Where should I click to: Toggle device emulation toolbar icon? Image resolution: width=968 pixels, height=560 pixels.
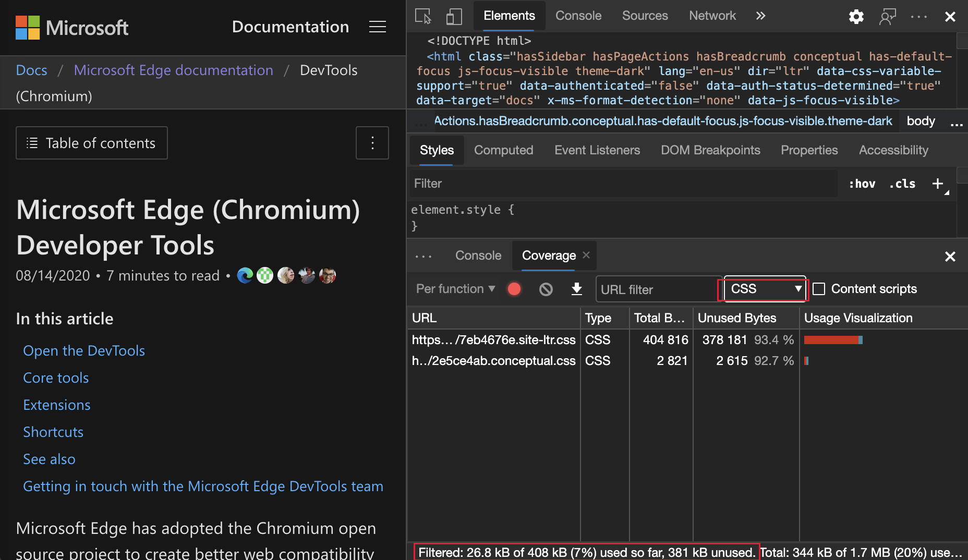[x=454, y=16]
